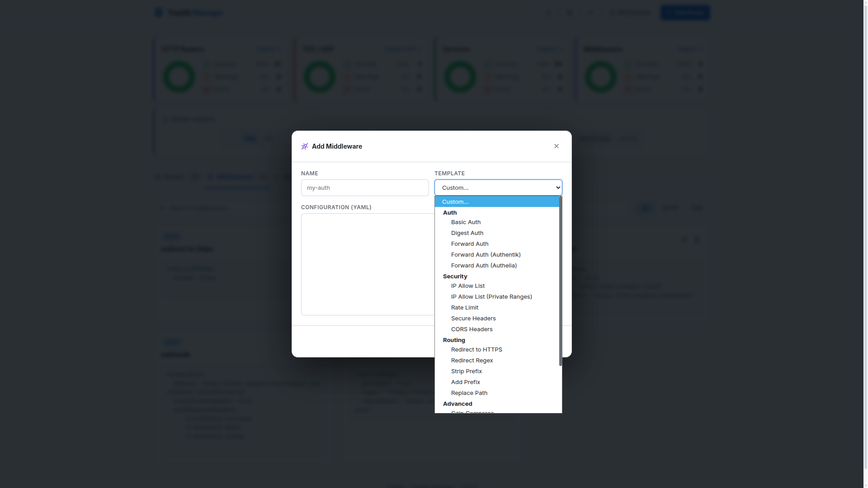Click the purple middleware icon beside the dialog title
The height and width of the screenshot is (488, 868).
pyautogui.click(x=304, y=146)
